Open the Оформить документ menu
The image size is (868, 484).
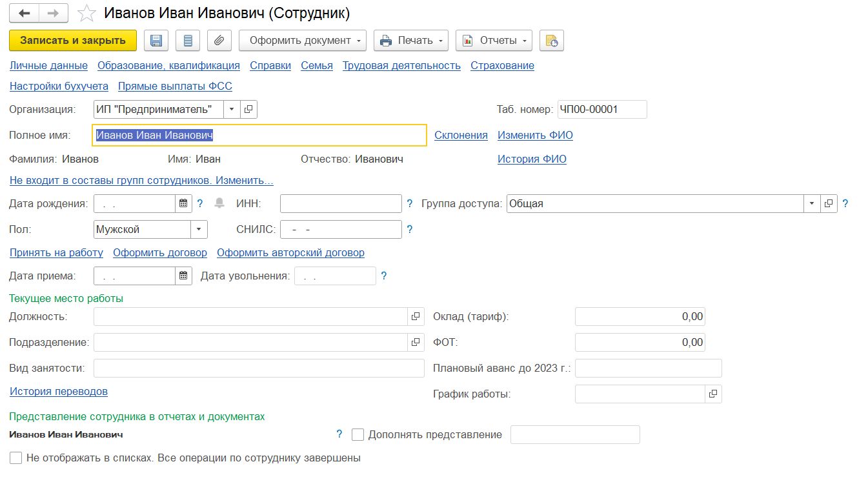(x=302, y=41)
